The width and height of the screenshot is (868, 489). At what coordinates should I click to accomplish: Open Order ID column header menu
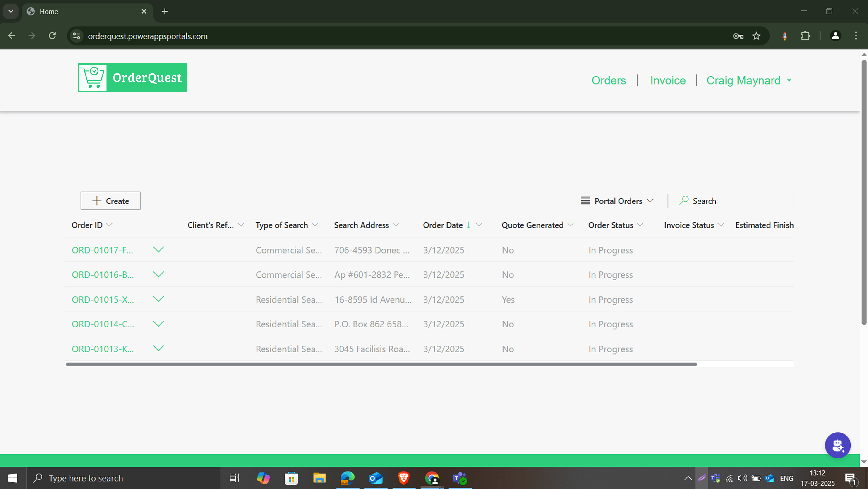point(109,225)
